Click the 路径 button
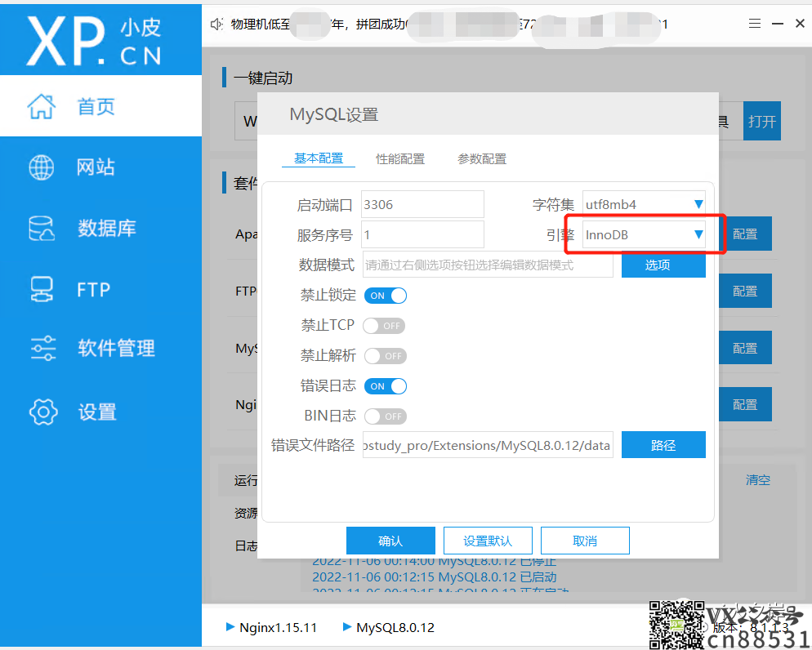This screenshot has width=812, height=650. (663, 445)
